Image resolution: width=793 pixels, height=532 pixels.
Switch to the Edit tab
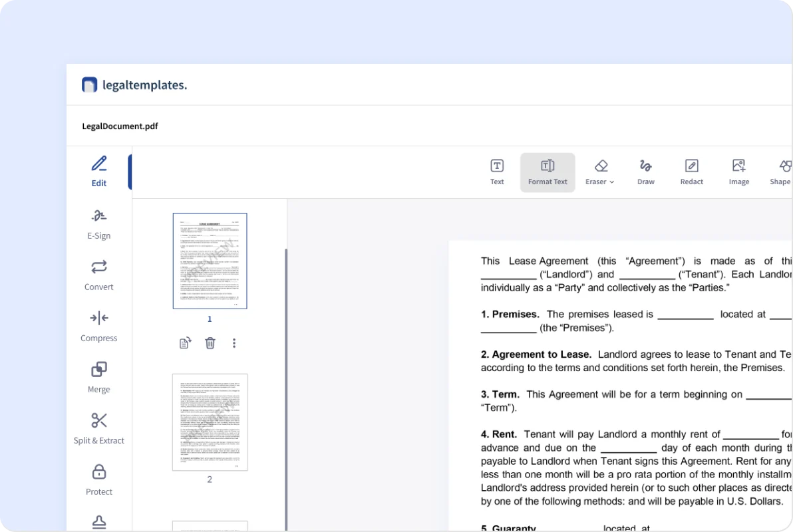[x=98, y=172]
